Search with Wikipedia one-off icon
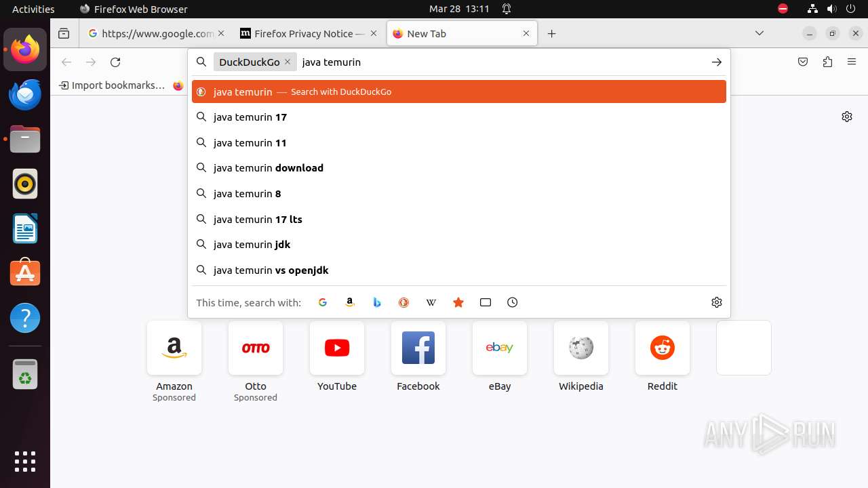 coord(431,302)
